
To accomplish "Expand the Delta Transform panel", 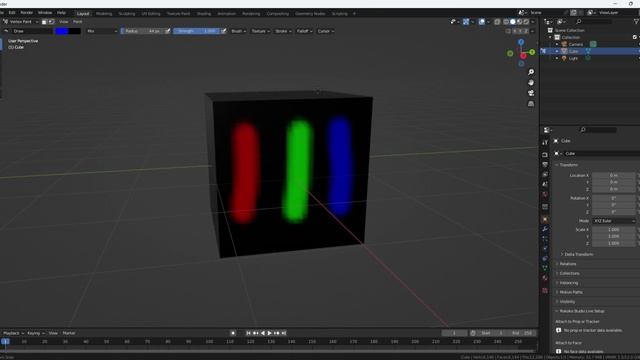I will point(578,254).
